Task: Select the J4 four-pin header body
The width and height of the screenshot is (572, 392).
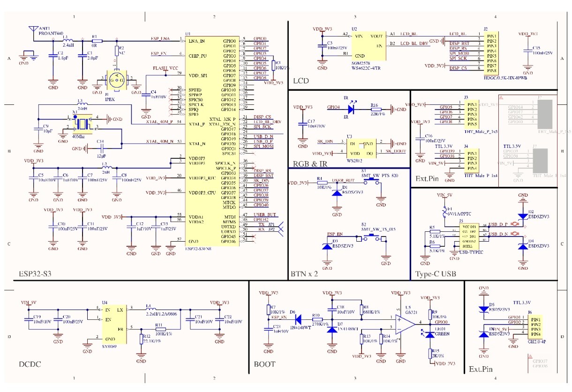Action: pyautogui.click(x=471, y=161)
